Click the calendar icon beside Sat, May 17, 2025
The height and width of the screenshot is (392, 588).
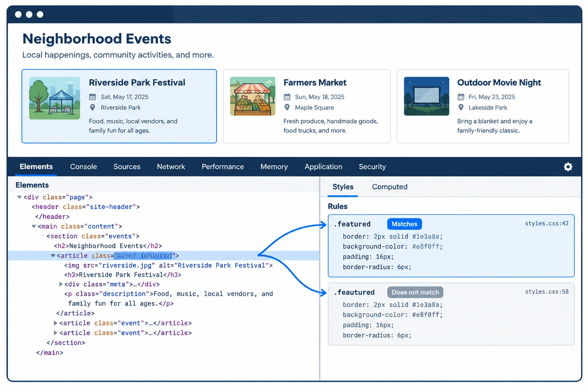92,97
